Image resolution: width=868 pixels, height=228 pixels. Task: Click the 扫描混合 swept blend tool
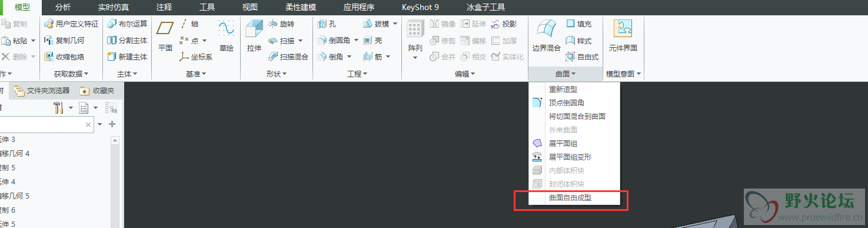(x=288, y=57)
